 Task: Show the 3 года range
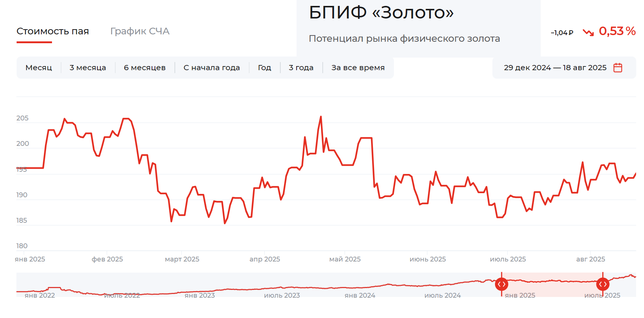301,68
